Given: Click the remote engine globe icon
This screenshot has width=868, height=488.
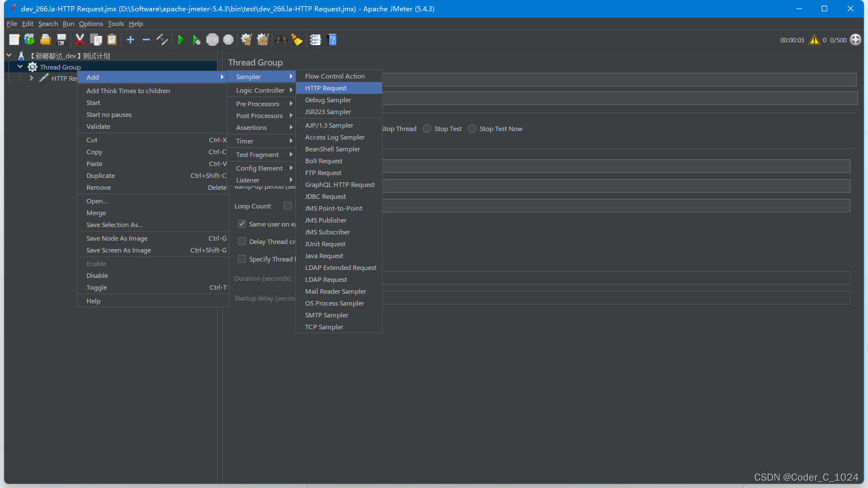Looking at the screenshot, I should [856, 40].
